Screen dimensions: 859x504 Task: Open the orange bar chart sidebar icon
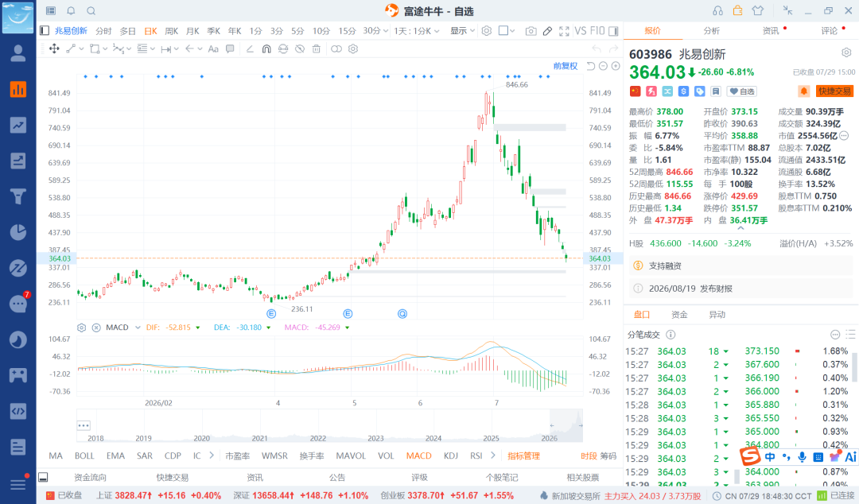coord(18,89)
